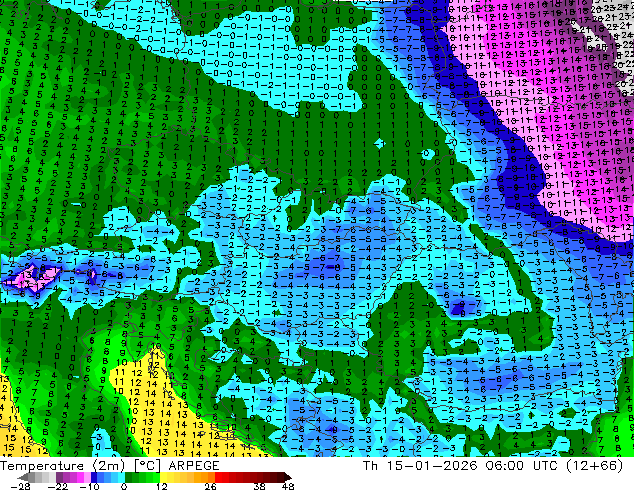This screenshot has width=634, height=490.
Task: Click the dark maroon right arrow end of legend
Action: 288,477
